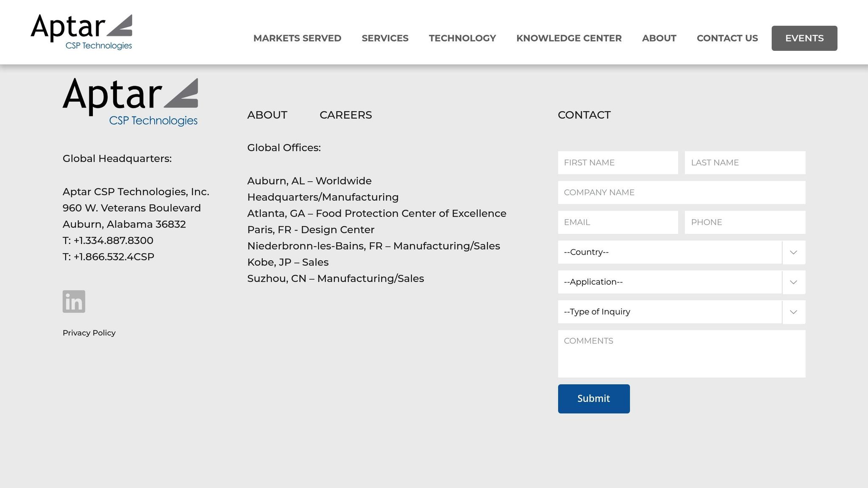868x488 pixels.
Task: Submit the contact form
Action: 594,399
